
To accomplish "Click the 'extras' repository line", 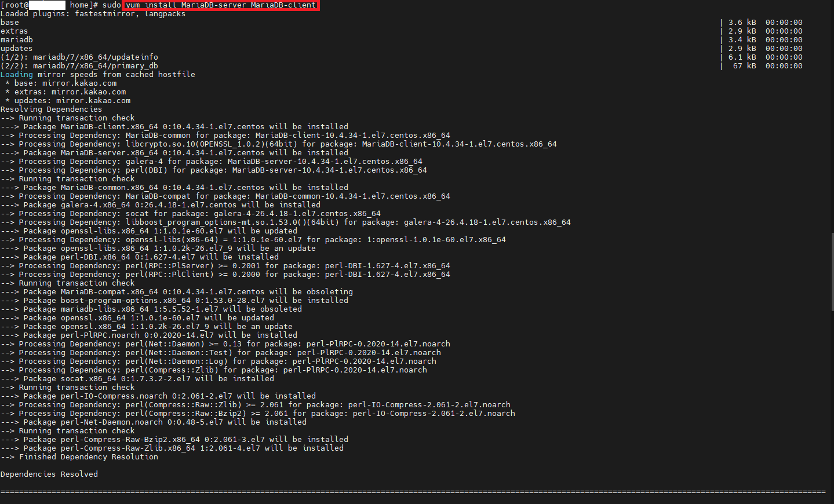I will (x=14, y=31).
